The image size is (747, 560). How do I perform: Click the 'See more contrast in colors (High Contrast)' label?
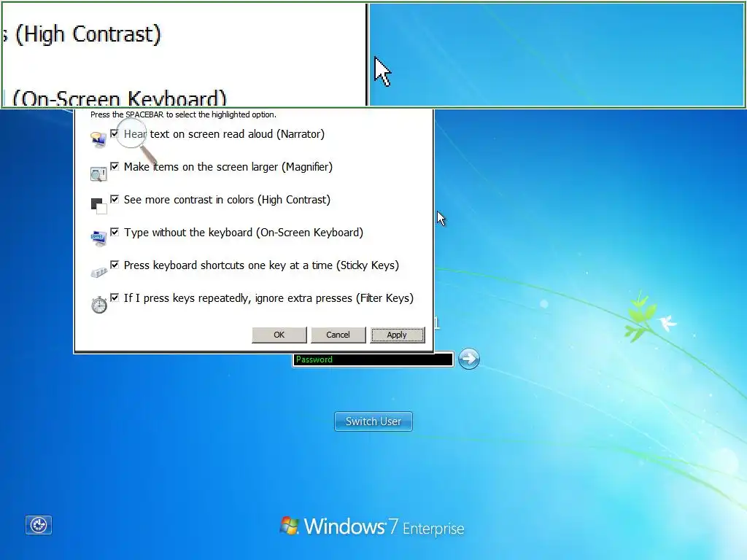pos(228,200)
